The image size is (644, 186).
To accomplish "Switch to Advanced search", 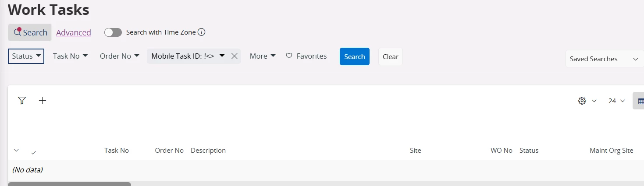I will point(74,32).
